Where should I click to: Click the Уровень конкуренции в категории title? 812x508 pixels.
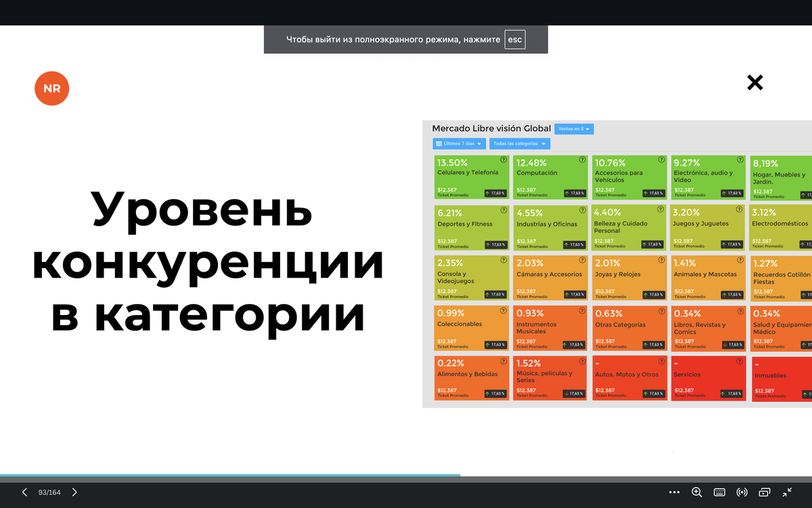tap(207, 263)
